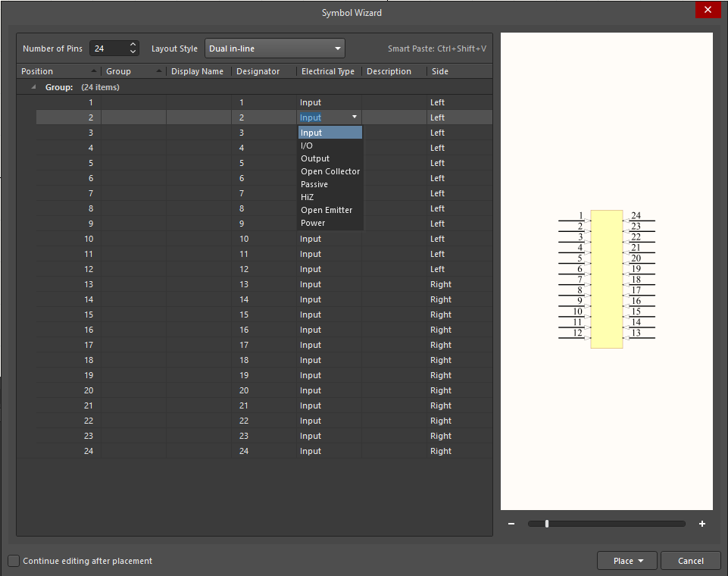The image size is (728, 576).
Task: Sort table by Group column header
Action: (x=134, y=71)
